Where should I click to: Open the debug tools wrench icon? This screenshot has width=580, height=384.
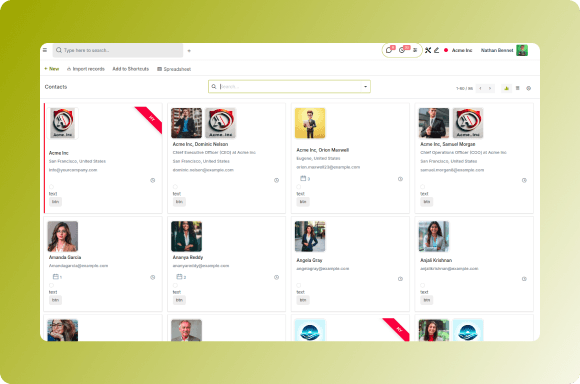point(428,50)
